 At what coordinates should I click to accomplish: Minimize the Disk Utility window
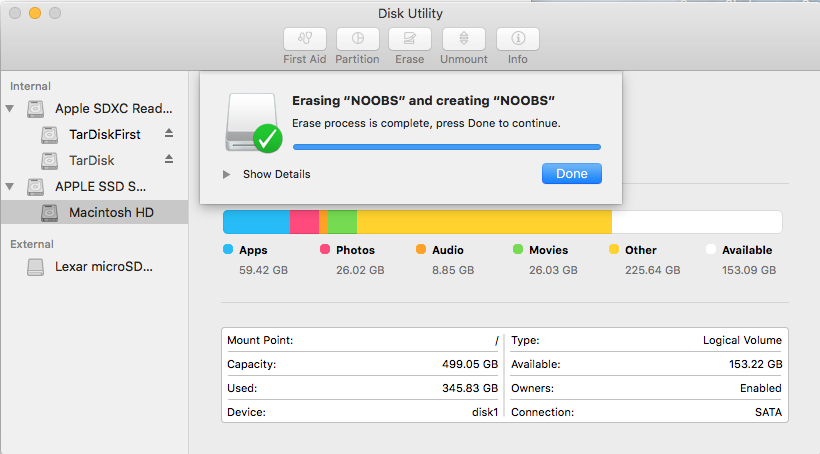tap(35, 13)
